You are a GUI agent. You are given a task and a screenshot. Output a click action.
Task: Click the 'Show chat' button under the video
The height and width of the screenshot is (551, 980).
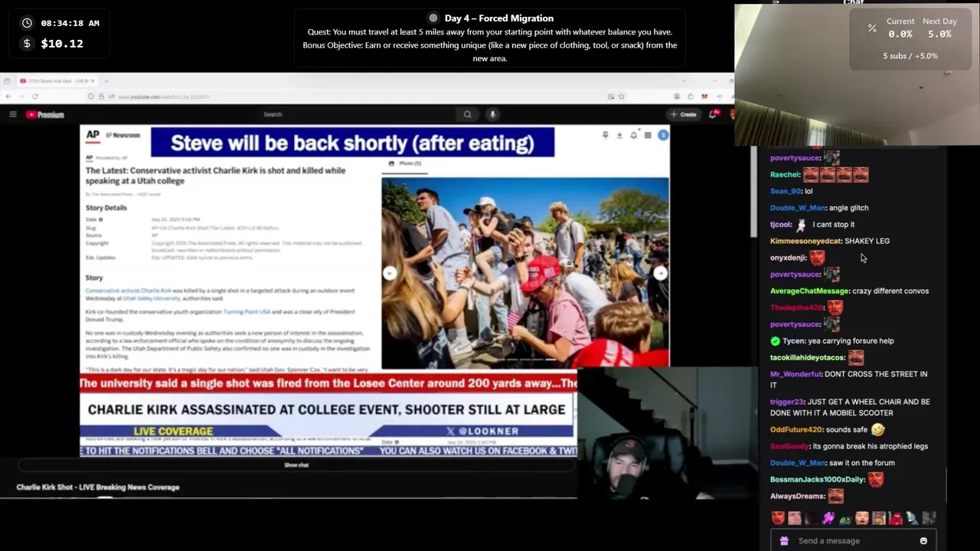pyautogui.click(x=296, y=465)
